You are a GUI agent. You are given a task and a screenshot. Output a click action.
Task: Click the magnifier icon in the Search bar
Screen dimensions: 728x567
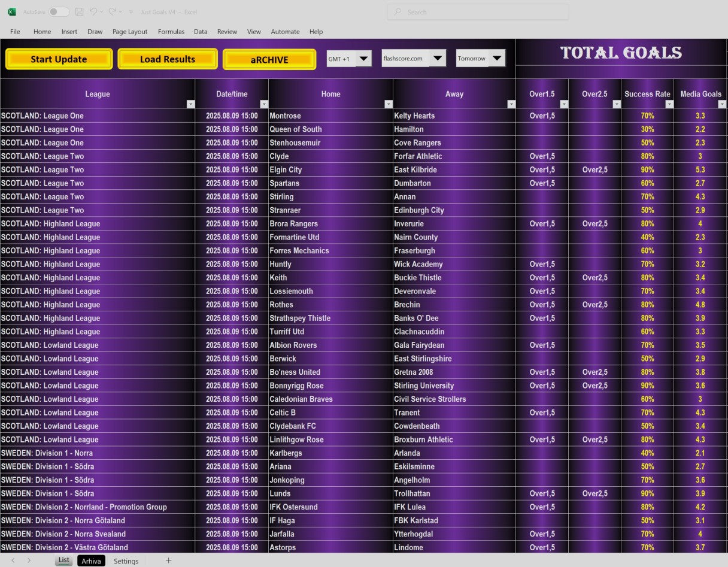pyautogui.click(x=397, y=11)
